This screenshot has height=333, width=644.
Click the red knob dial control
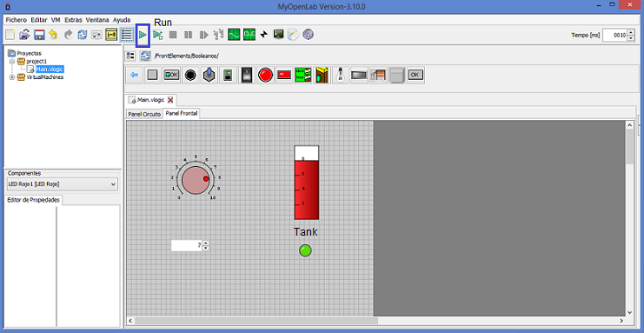click(x=196, y=180)
